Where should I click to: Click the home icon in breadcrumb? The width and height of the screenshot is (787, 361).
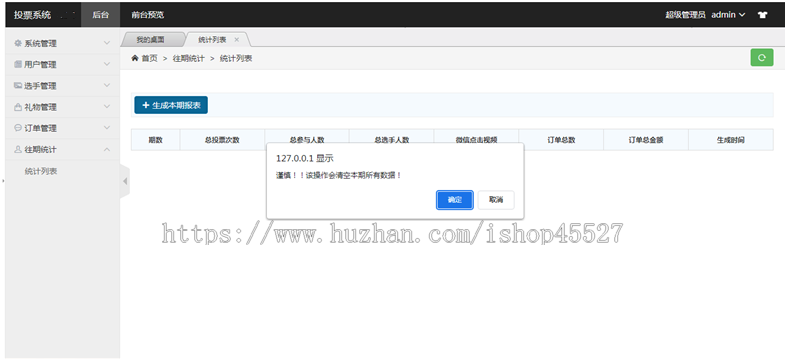tap(135, 58)
